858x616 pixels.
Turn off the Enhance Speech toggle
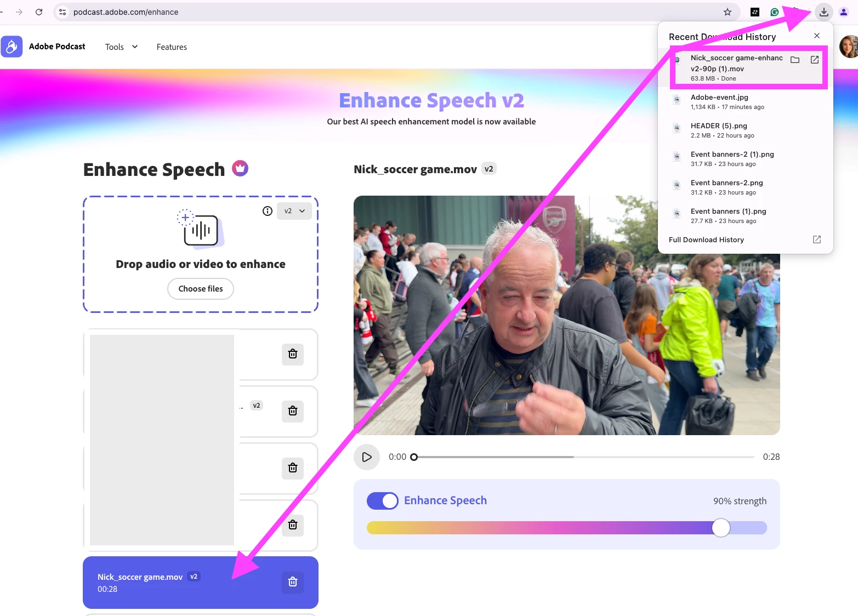383,501
